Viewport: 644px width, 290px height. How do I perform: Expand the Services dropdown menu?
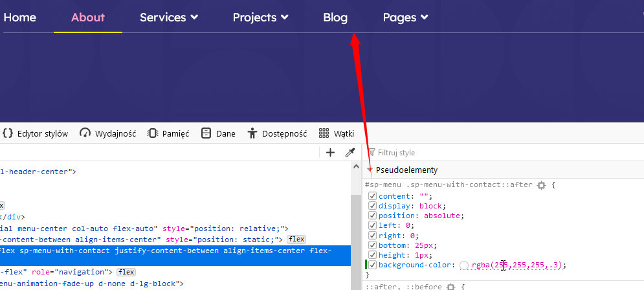(x=169, y=17)
